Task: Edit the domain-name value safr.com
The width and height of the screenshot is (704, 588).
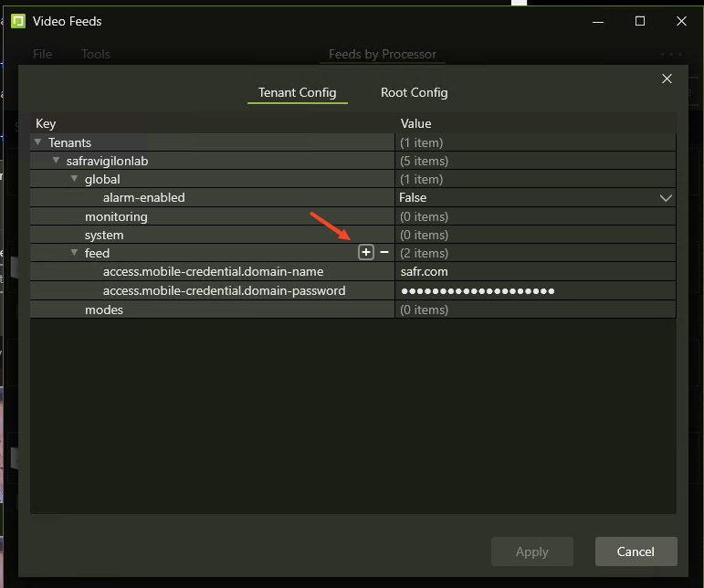Action: point(534,272)
